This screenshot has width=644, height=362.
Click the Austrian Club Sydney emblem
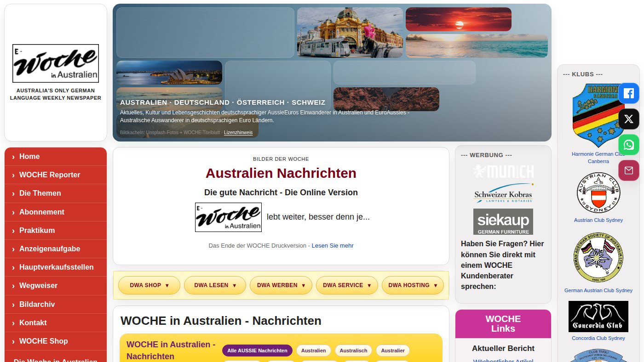[598, 193]
